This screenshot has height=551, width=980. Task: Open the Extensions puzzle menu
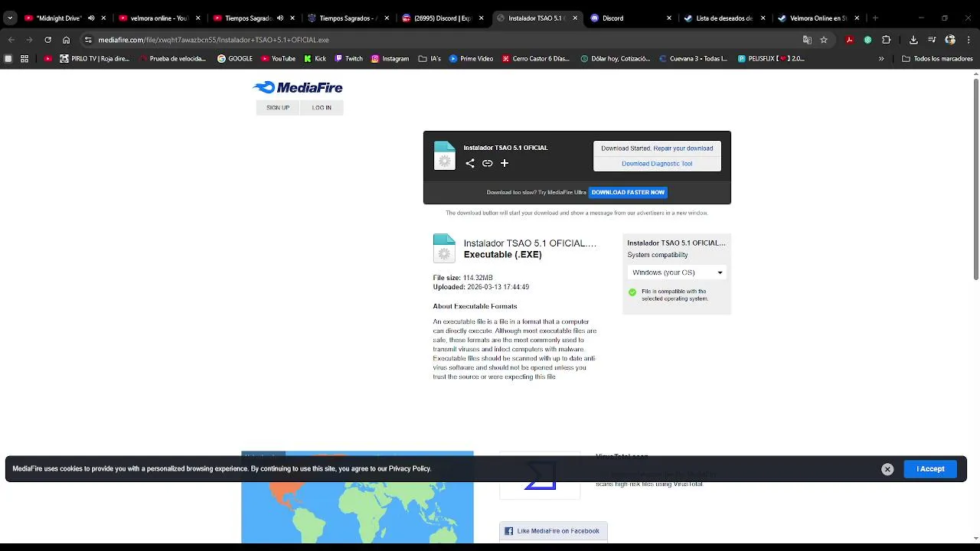pyautogui.click(x=886, y=40)
